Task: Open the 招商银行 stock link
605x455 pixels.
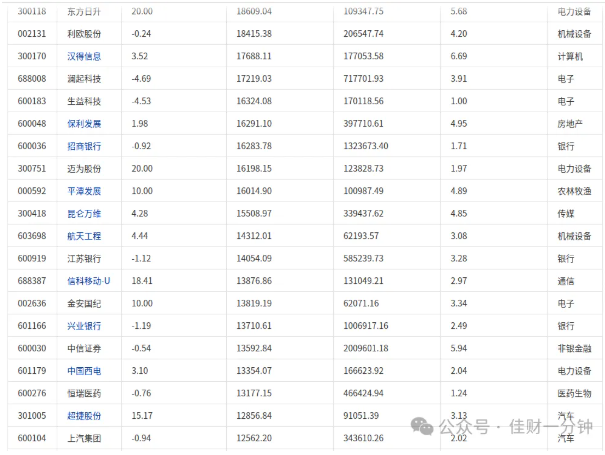Action: click(x=84, y=146)
